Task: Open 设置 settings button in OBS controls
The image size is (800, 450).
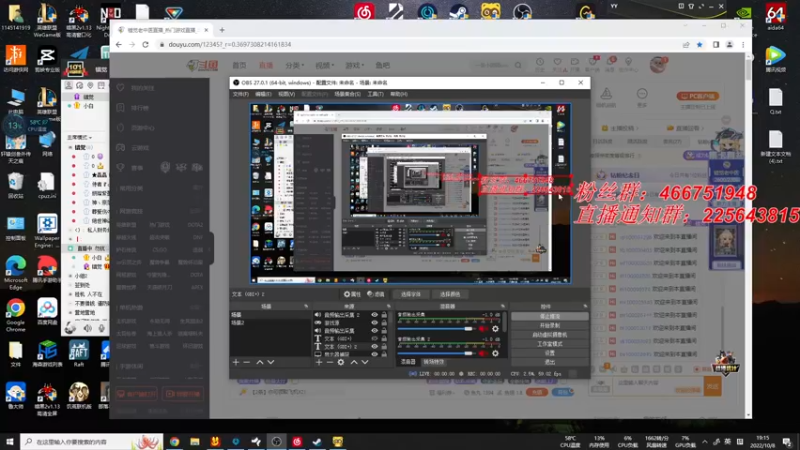Action: [549, 353]
